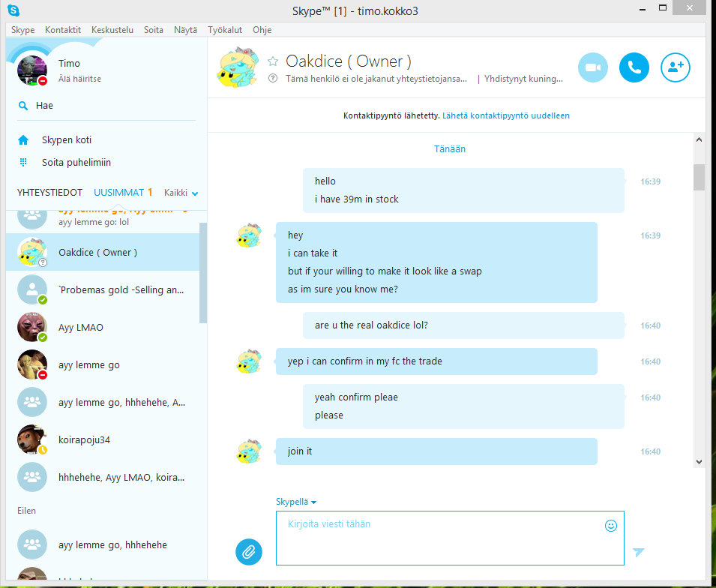Switch to UUSIMMAT tab
The width and height of the screenshot is (716, 588).
[118, 192]
